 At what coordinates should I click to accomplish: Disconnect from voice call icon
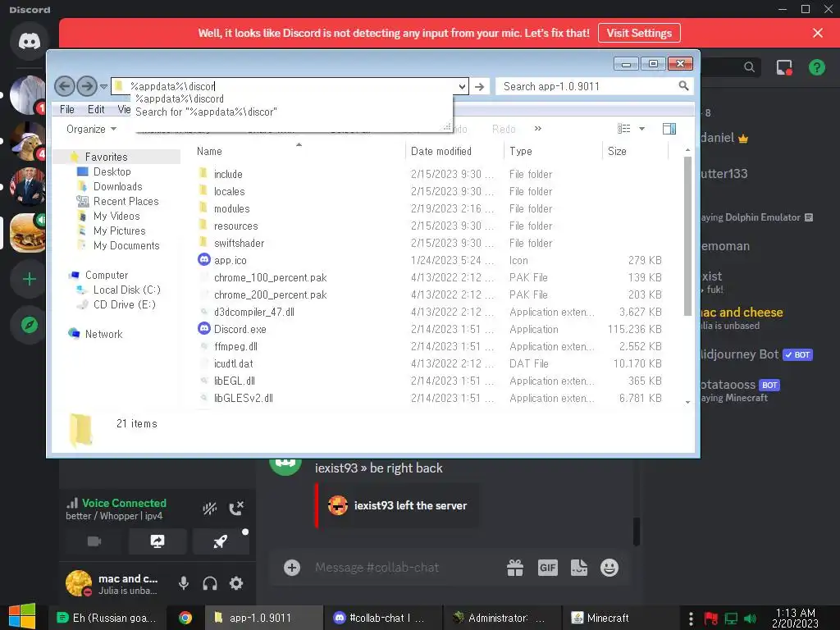click(236, 509)
